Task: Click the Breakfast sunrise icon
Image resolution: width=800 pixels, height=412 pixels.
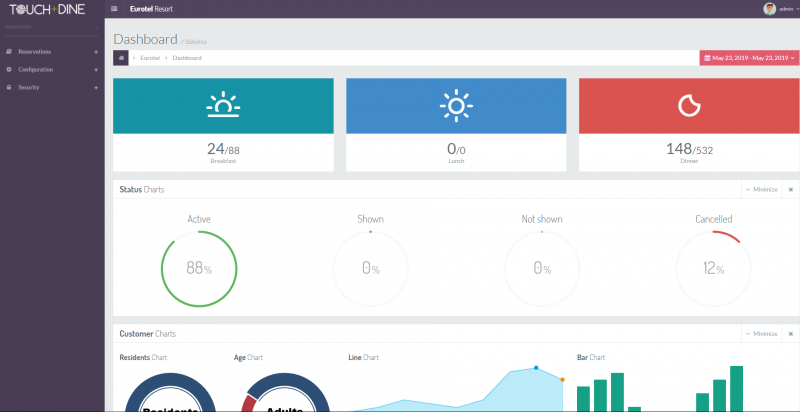Action: click(223, 106)
